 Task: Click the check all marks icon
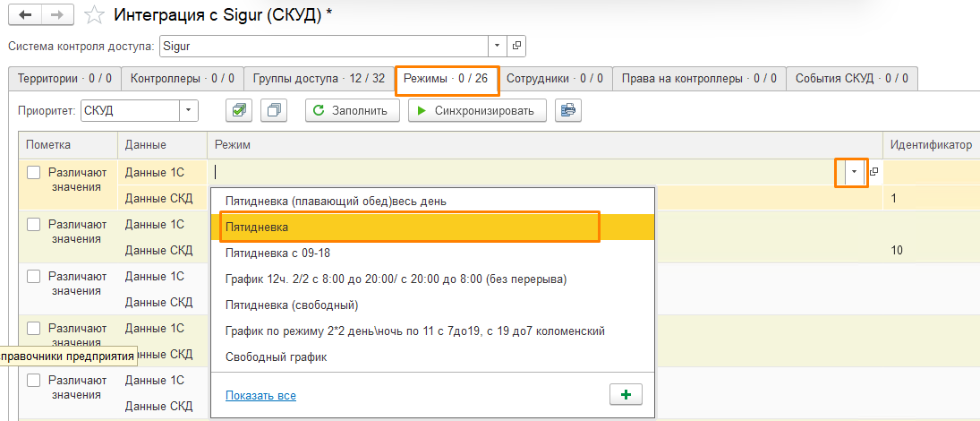(239, 110)
